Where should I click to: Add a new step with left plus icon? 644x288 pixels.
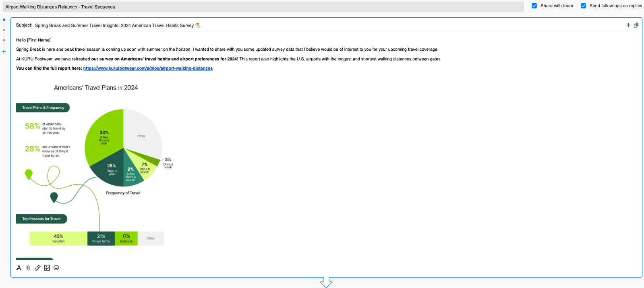(4, 52)
